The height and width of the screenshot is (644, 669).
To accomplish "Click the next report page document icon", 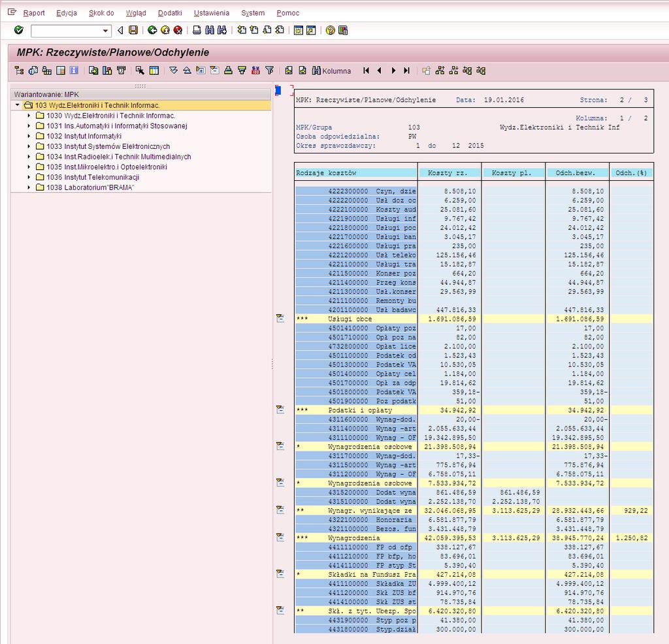I will pos(302,71).
